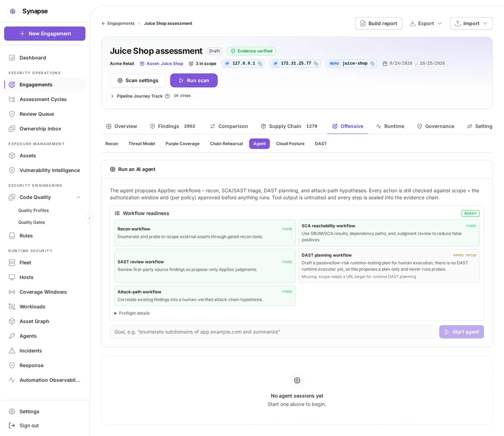The image size is (504, 436).
Task: Click the calendar icon beside the dates
Action: pyautogui.click(x=385, y=64)
